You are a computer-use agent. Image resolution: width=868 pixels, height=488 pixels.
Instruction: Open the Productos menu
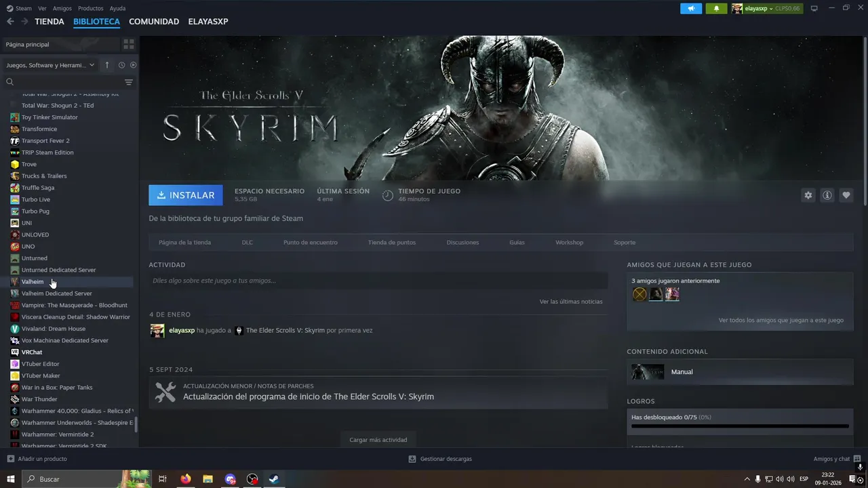point(91,9)
